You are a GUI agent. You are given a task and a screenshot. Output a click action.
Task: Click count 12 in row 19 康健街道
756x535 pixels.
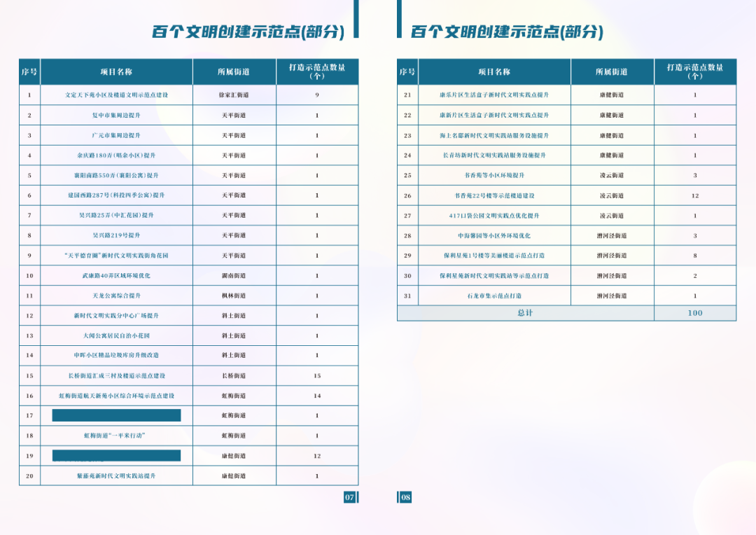click(x=317, y=456)
